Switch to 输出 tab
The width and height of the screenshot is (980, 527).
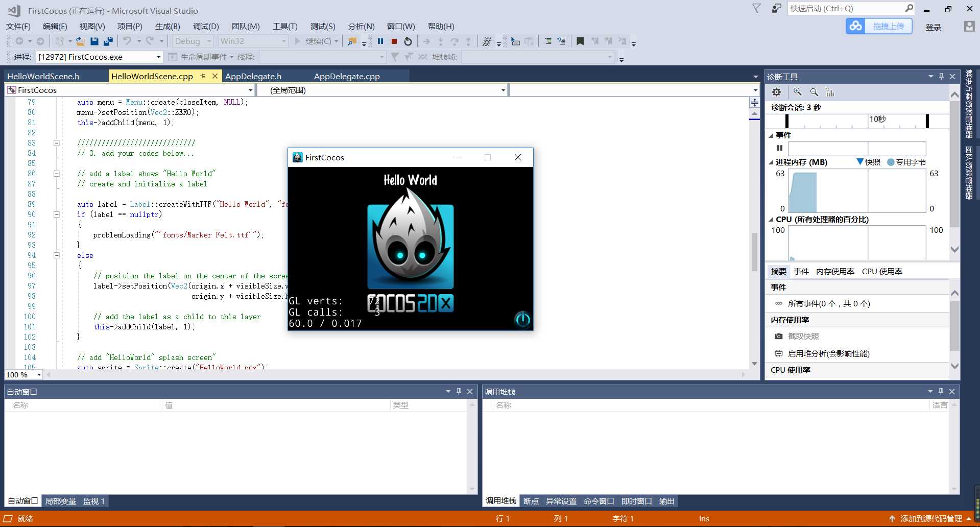point(667,501)
